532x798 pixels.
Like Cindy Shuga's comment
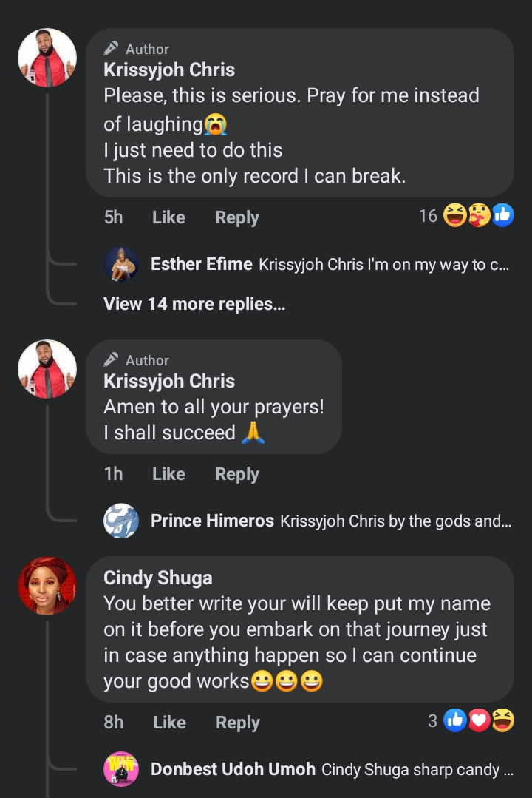point(169,723)
